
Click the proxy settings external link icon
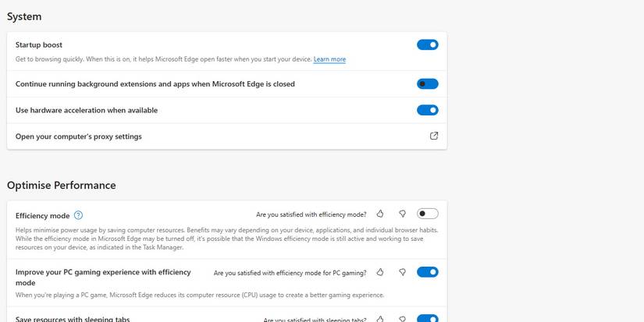pos(434,136)
